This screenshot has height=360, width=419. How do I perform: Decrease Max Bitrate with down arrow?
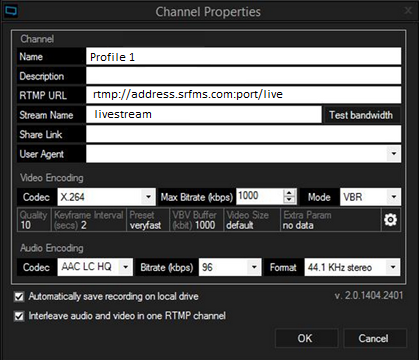[x=289, y=200]
